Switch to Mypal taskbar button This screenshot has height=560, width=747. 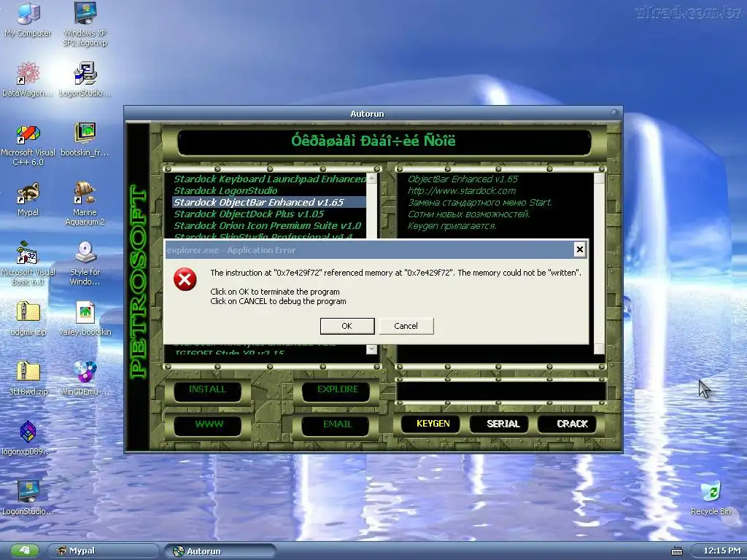(104, 551)
